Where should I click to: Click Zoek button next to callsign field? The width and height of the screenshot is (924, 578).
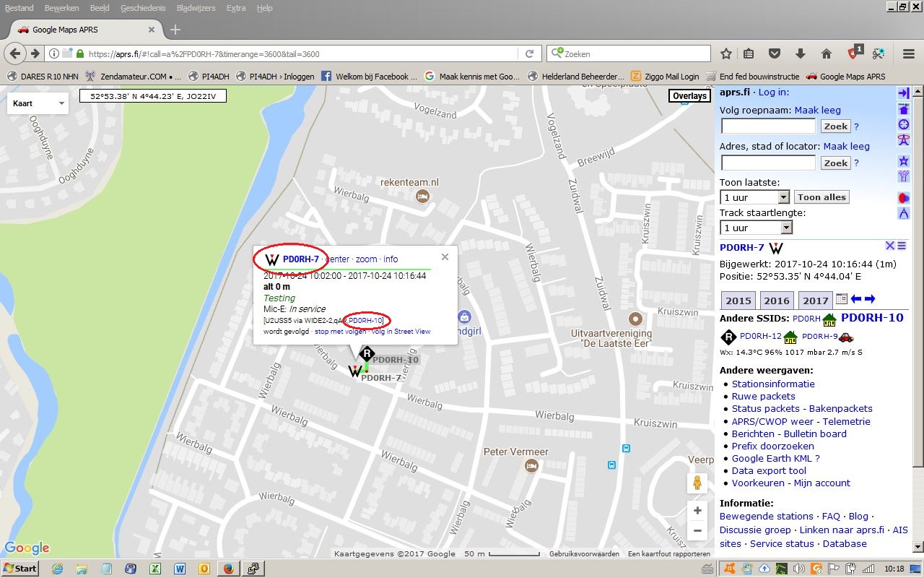tap(836, 126)
